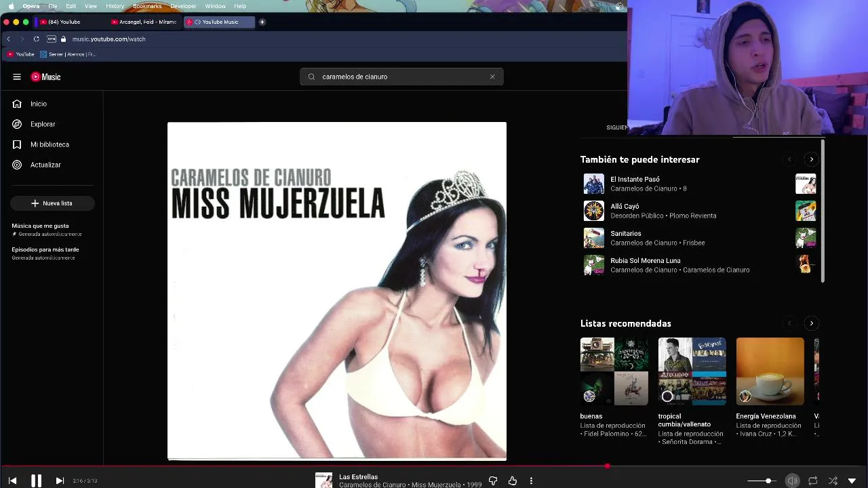Toggle shuffle mode
Image resolution: width=868 pixels, height=488 pixels.
click(833, 481)
